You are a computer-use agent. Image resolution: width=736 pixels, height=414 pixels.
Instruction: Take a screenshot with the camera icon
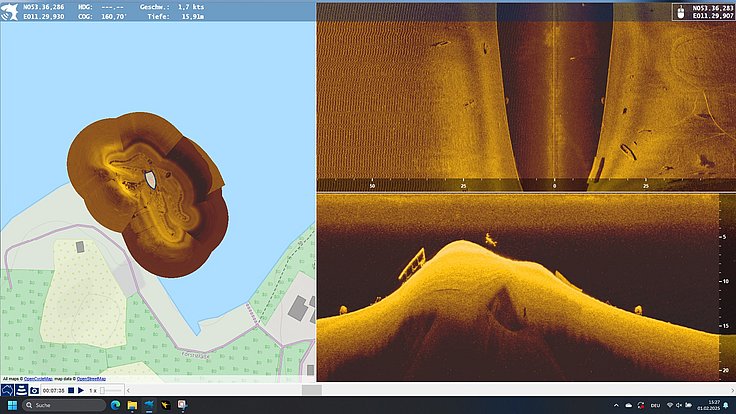coord(34,390)
